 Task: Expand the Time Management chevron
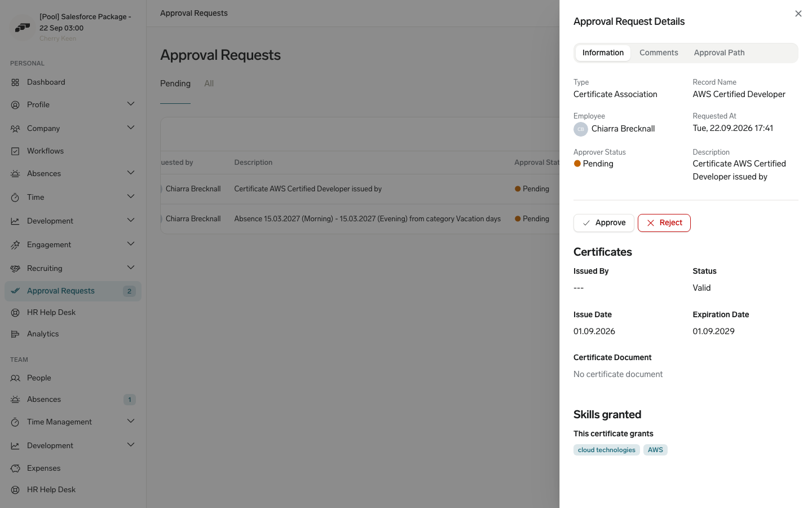[131, 421]
